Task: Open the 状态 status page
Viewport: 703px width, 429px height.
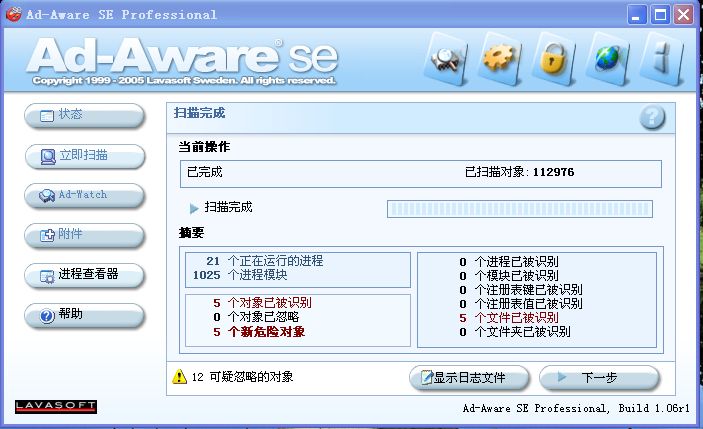Action: click(x=84, y=115)
